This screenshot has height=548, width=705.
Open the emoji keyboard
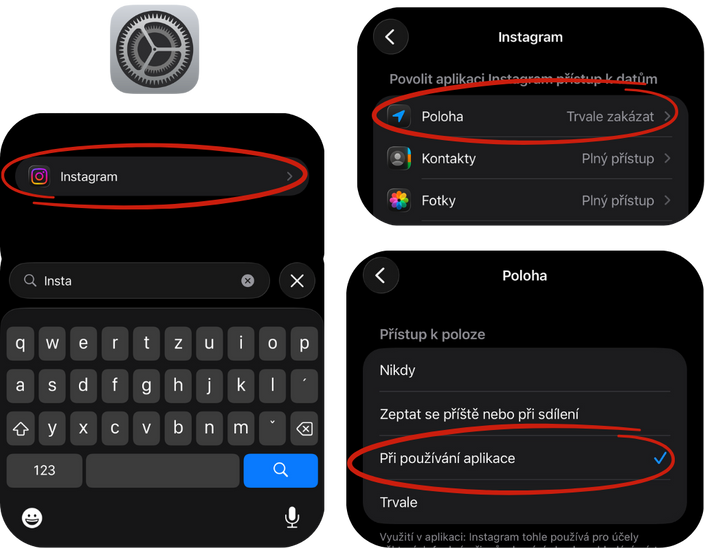(32, 518)
